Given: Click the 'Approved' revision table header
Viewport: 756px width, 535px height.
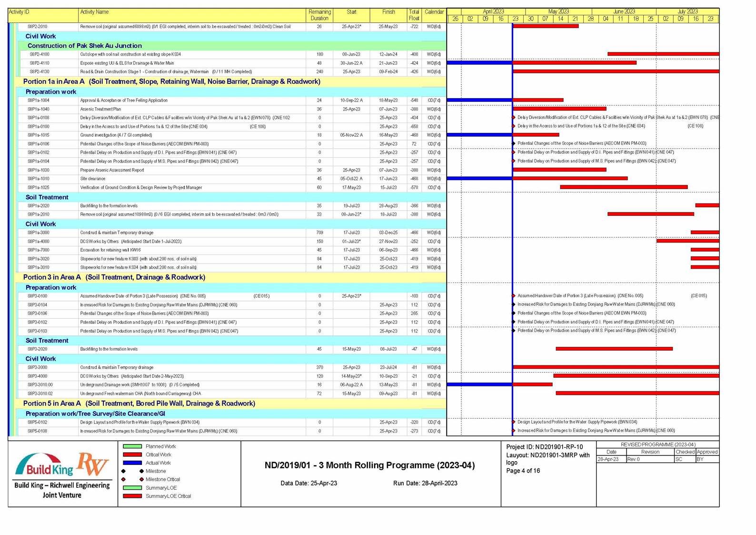Looking at the screenshot, I should click(707, 452).
